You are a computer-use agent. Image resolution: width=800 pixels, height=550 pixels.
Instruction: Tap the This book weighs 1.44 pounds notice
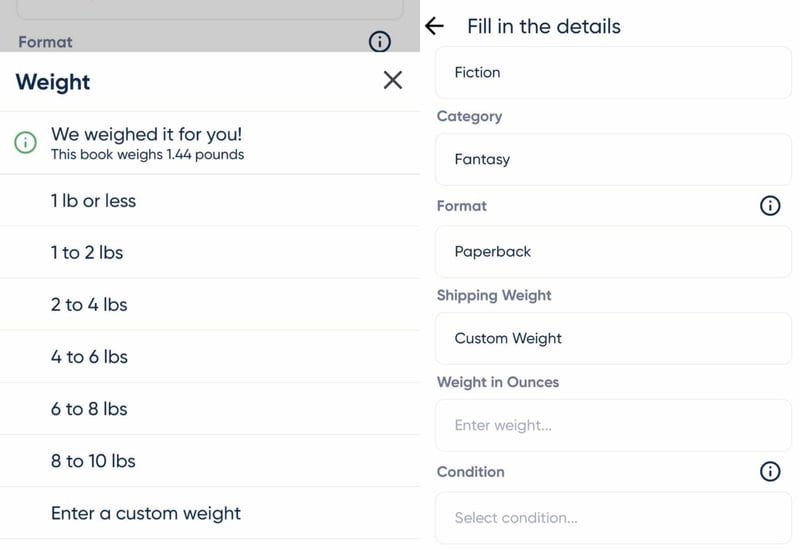pyautogui.click(x=148, y=155)
